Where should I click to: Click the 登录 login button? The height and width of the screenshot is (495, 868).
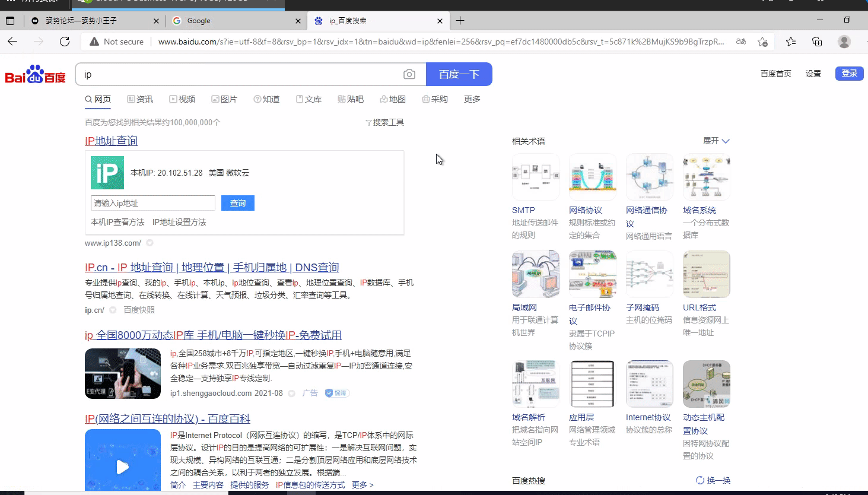pyautogui.click(x=849, y=73)
